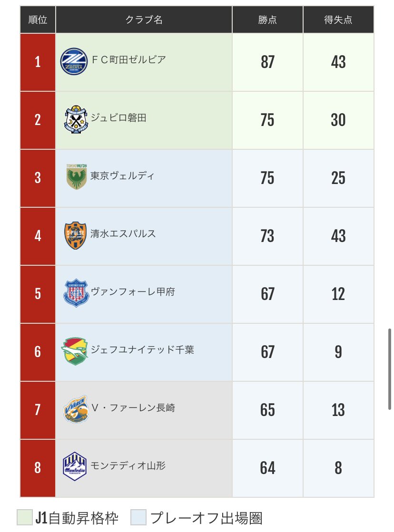394x532 pixels.
Task: Click the Ventforet Kofu club crest
Action: [77, 293]
